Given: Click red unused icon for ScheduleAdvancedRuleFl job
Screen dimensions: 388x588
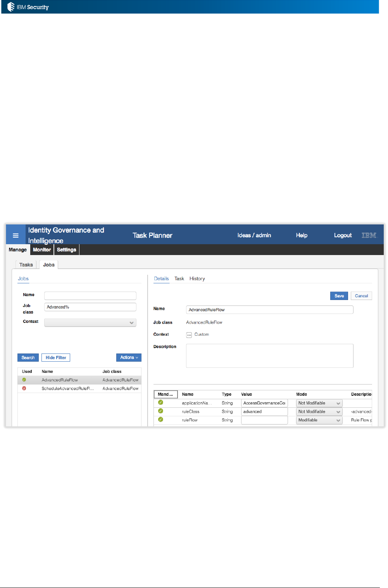Looking at the screenshot, I should coord(24,388).
